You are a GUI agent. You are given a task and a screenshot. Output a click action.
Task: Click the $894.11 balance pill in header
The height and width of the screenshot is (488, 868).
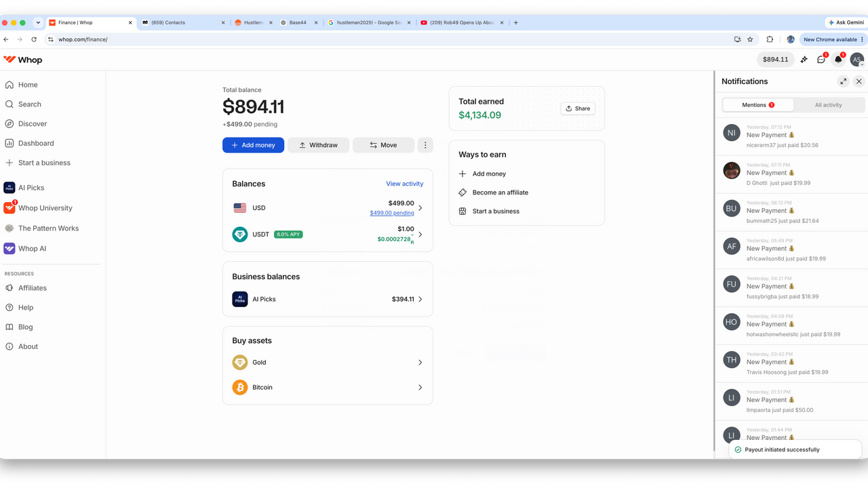pos(775,60)
